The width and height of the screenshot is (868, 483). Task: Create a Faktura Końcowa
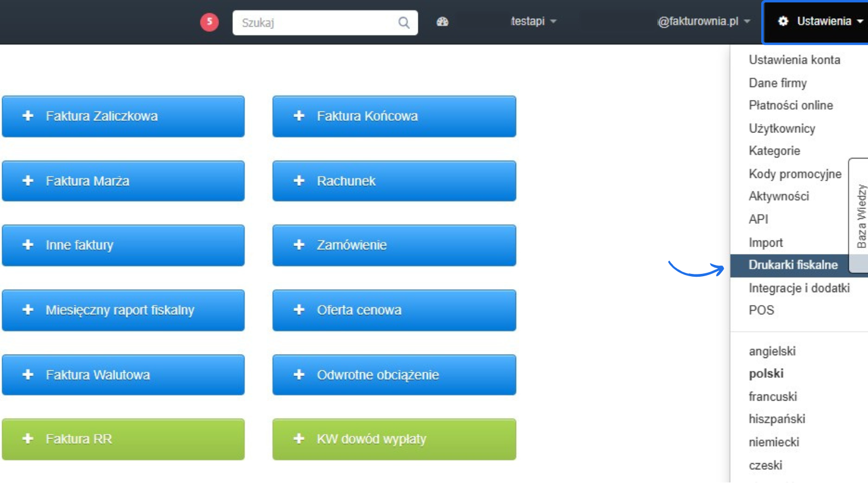pos(395,116)
